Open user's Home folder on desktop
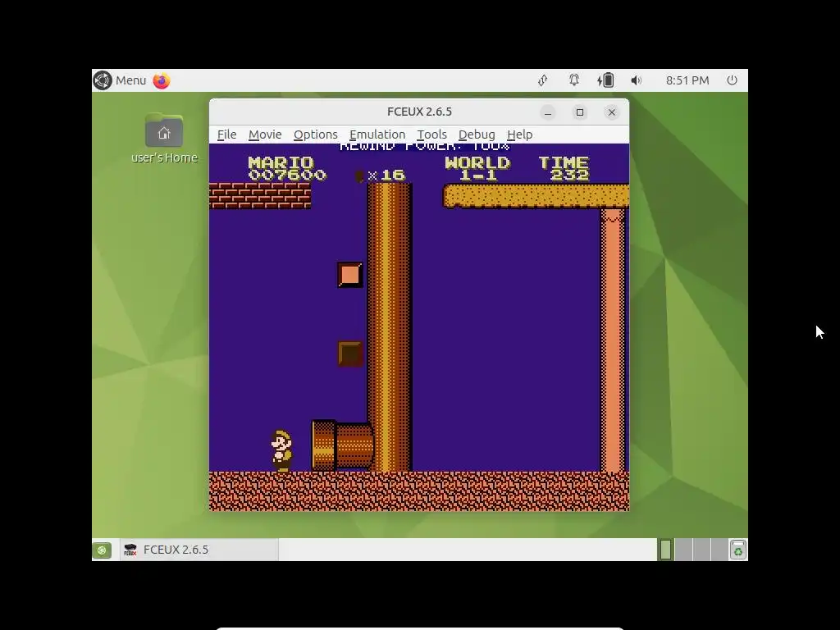Screen dimensions: 840x630 [164, 138]
